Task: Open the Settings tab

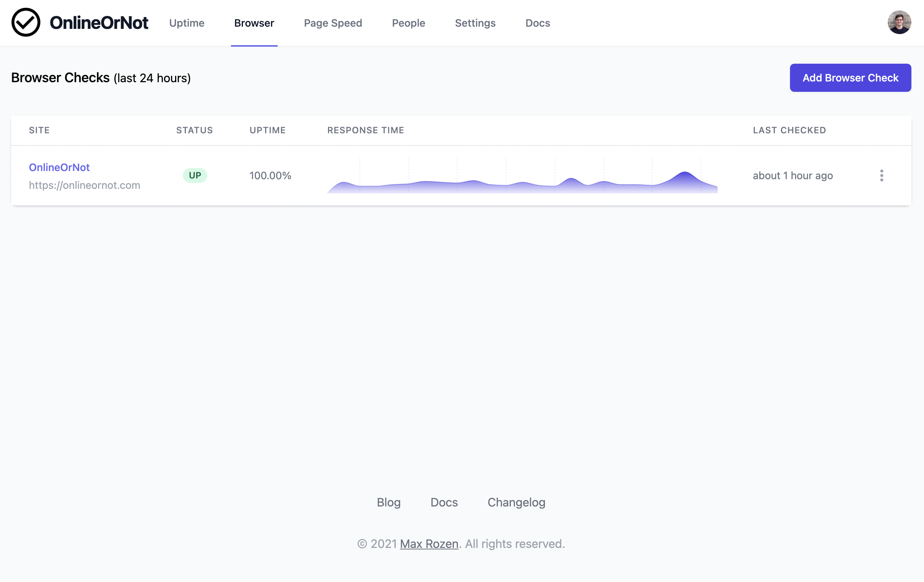Action: 475,23
